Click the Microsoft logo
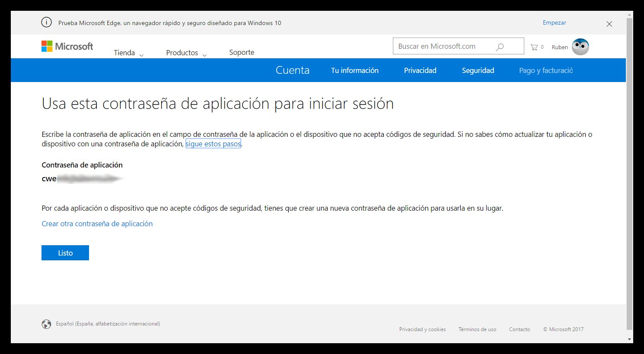Screen dimensions: 644x354 [67, 46]
